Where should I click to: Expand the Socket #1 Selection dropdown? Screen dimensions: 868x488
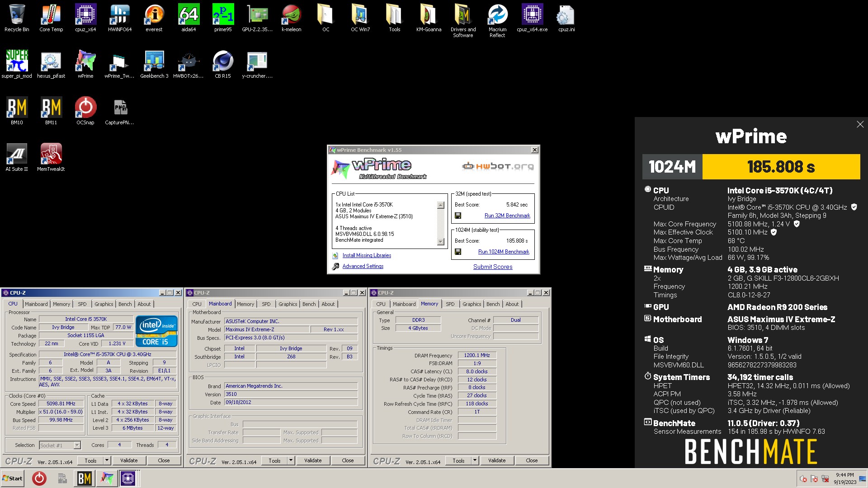[x=77, y=445]
